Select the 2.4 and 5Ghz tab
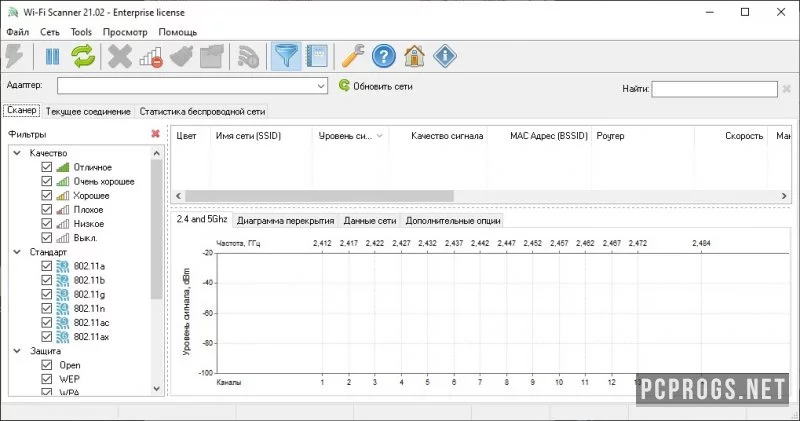800x421 pixels. pos(202,219)
